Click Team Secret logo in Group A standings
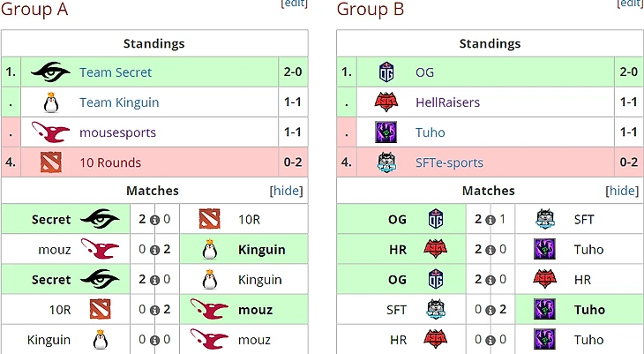644x354 pixels. [50, 72]
